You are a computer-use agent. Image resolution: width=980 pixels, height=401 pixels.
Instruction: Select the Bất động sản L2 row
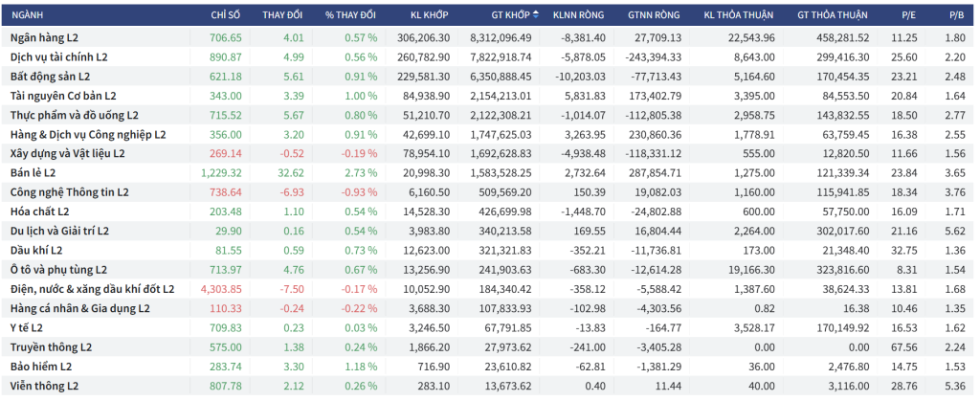point(50,76)
